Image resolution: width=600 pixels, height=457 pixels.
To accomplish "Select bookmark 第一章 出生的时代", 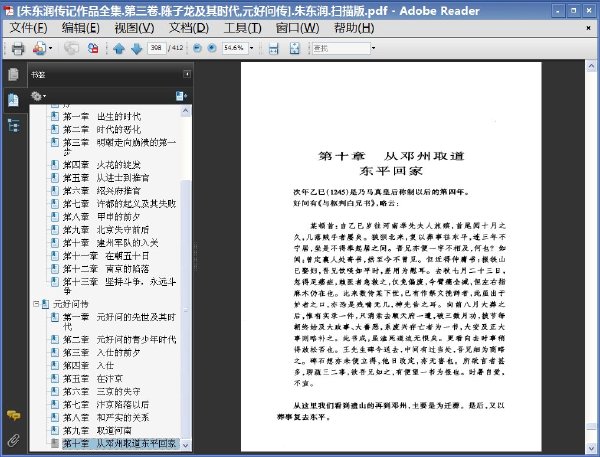I will [x=101, y=116].
